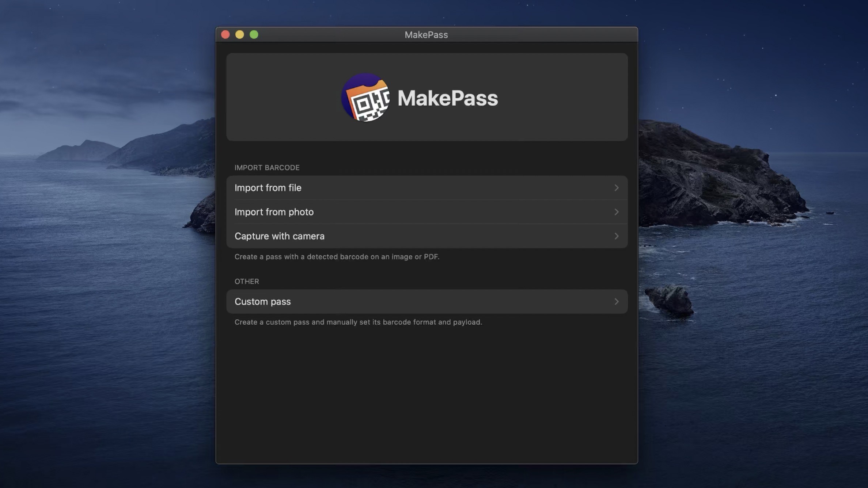Open the Custom pass creator
This screenshot has height=488, width=868.
point(263,302)
